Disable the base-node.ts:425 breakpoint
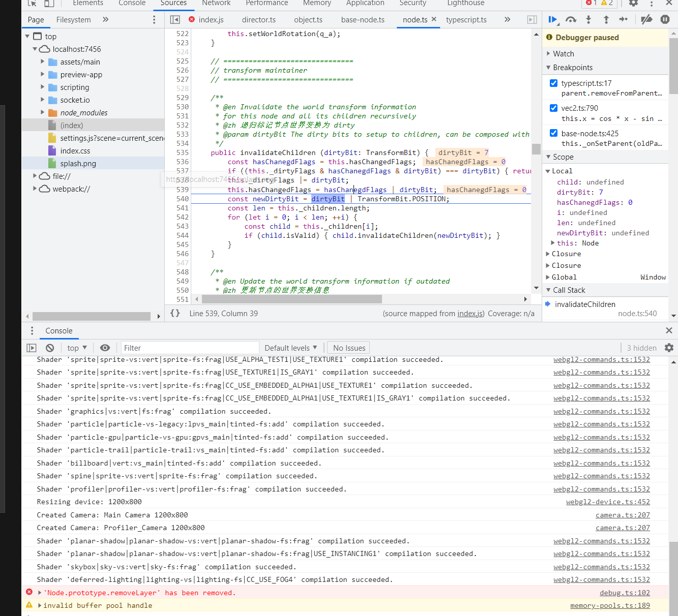Viewport: 678px width, 616px height. [553, 133]
